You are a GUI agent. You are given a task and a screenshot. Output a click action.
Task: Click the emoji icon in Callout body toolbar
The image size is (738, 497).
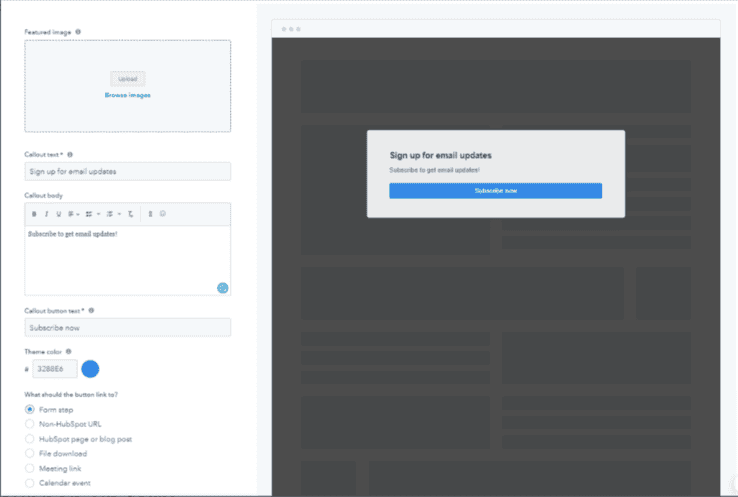(x=163, y=214)
